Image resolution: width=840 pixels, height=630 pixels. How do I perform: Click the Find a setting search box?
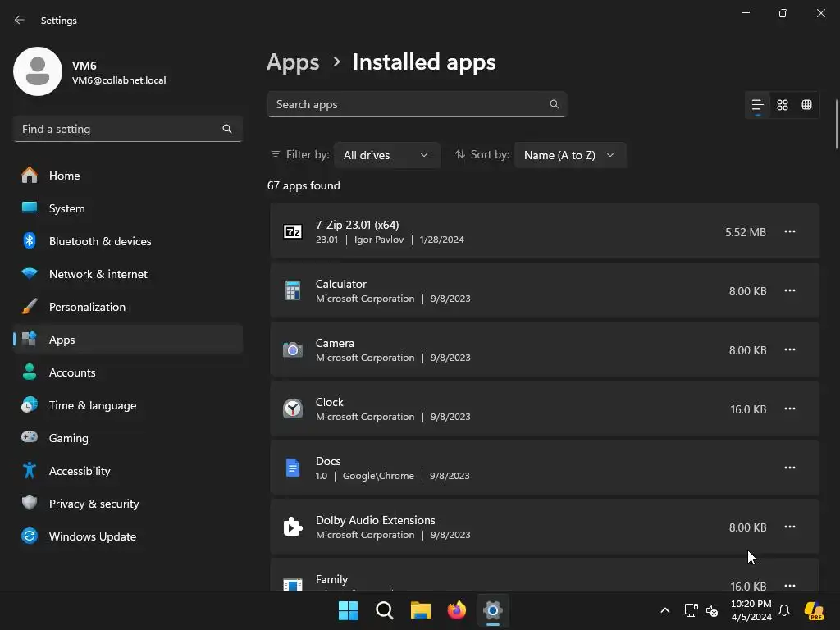[x=119, y=129]
